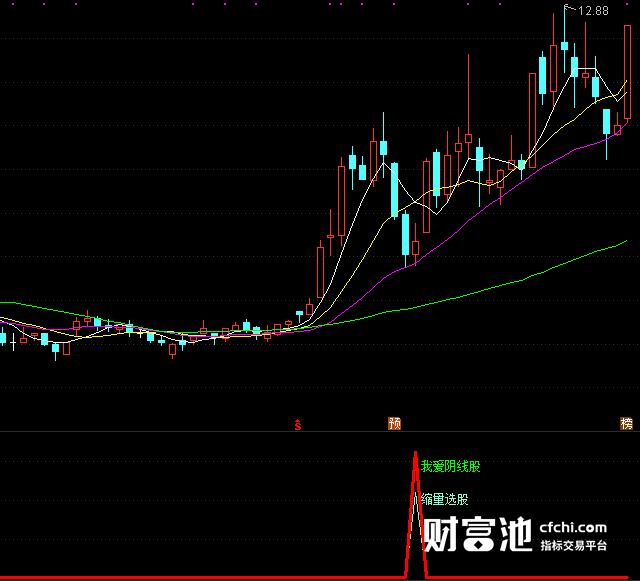Click the red S marker icon
This screenshot has width=640, height=581.
(x=298, y=425)
